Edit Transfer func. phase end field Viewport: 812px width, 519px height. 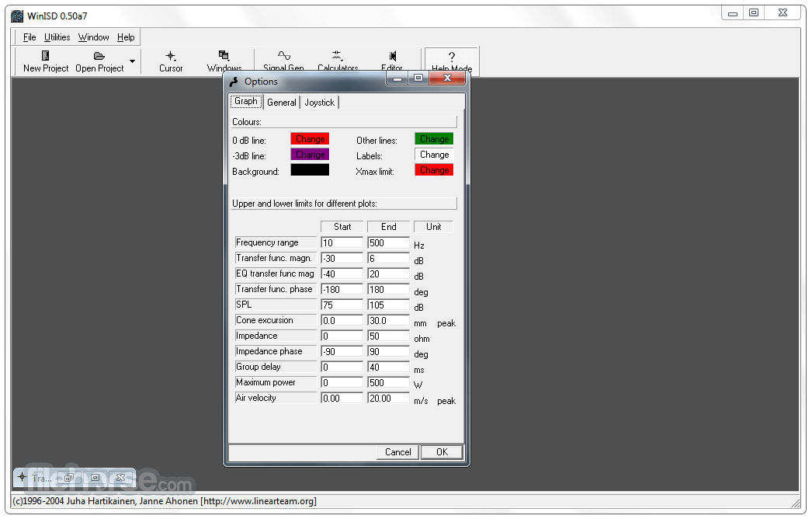pyautogui.click(x=388, y=289)
